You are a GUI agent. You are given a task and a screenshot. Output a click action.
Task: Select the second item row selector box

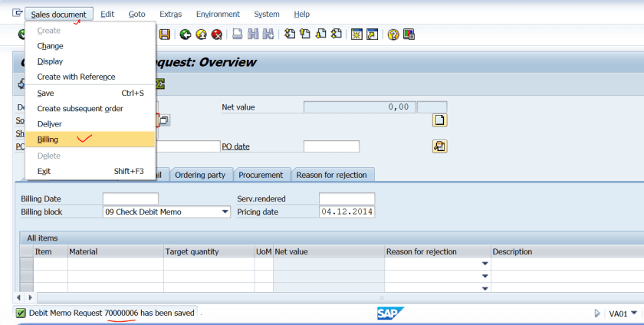[26, 276]
